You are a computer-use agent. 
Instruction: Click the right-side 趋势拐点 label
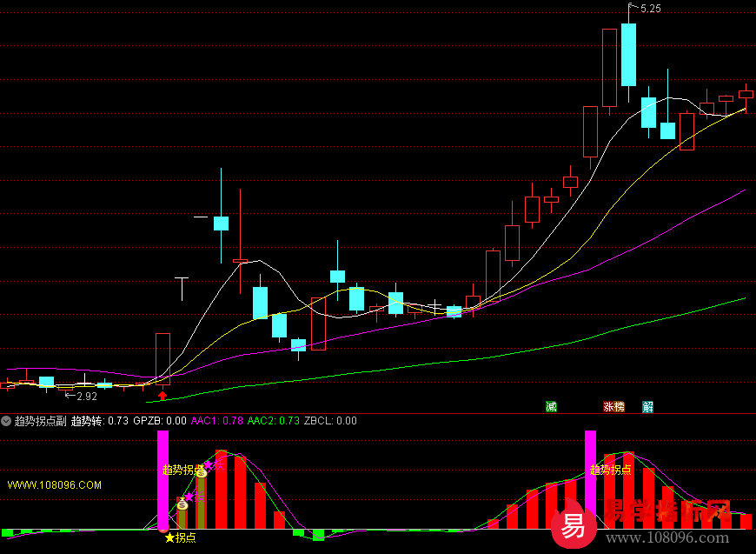[x=611, y=470]
